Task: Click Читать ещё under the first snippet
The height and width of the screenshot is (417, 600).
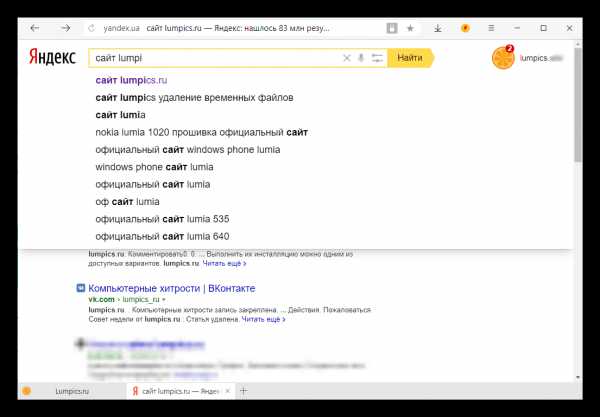Action: 224,263
